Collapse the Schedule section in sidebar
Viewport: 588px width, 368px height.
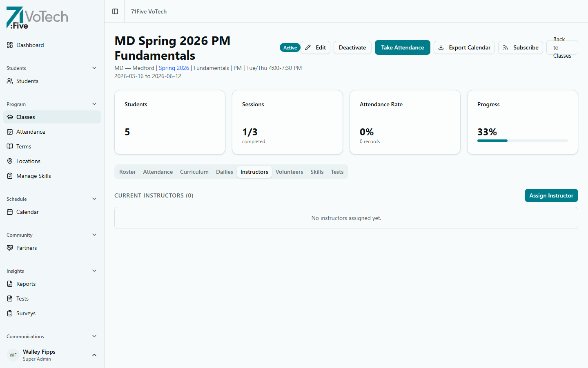coord(94,199)
